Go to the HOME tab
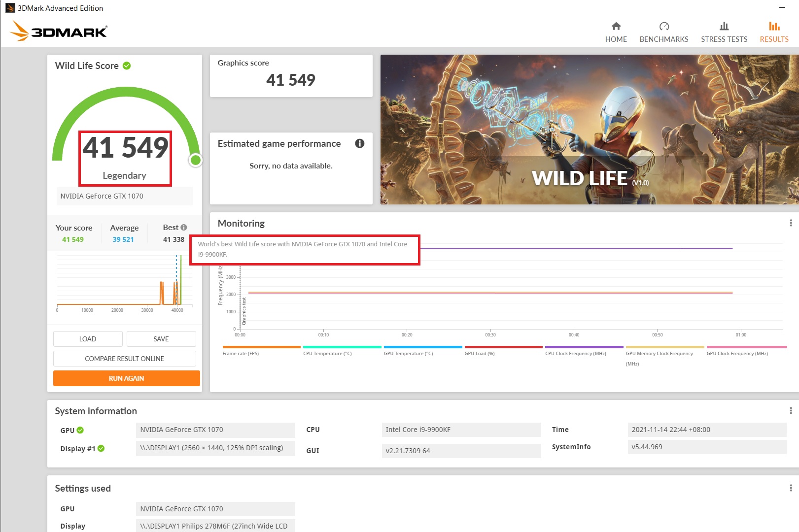The image size is (799, 532). pos(616,32)
